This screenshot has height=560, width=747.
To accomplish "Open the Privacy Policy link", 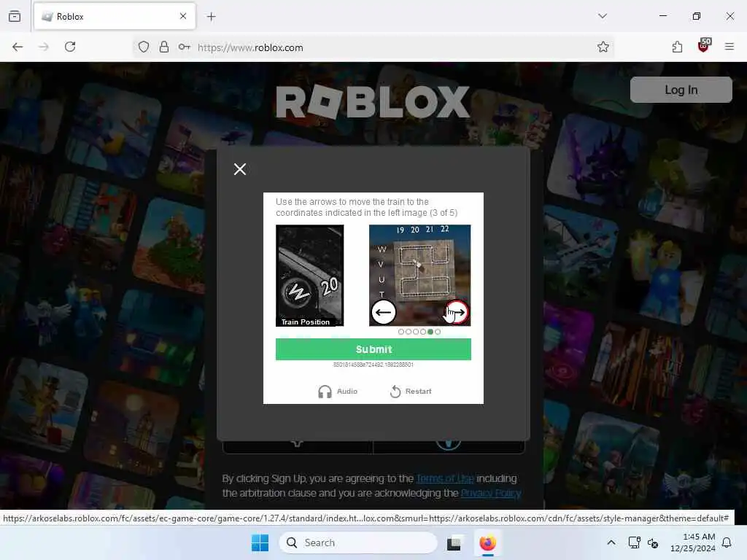I will [491, 493].
